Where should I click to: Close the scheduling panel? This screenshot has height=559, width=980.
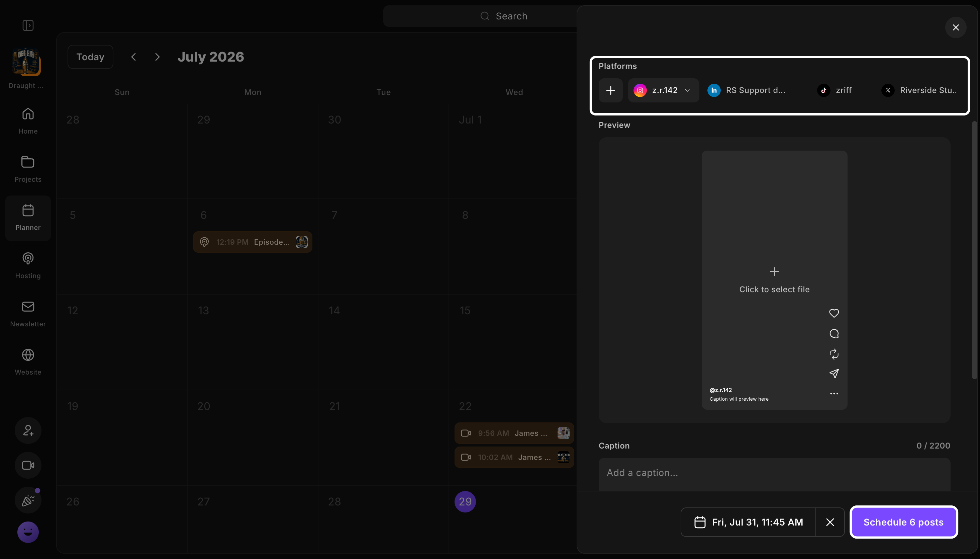pyautogui.click(x=956, y=27)
